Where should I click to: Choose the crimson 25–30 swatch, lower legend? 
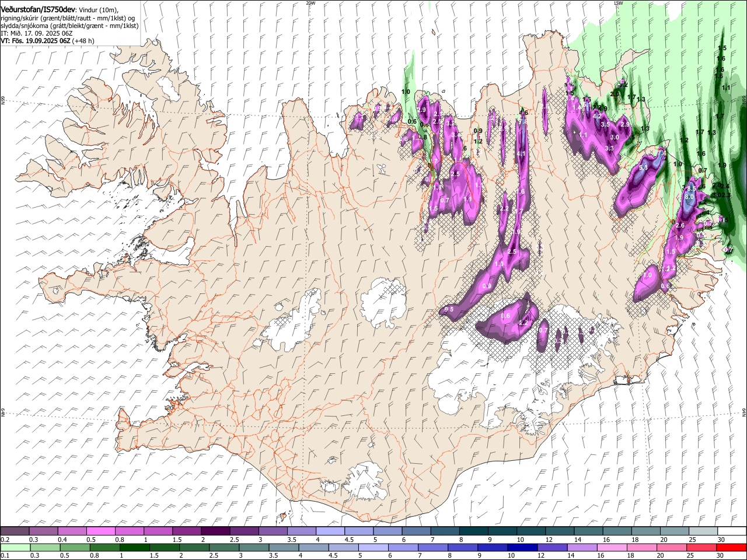(x=700, y=547)
